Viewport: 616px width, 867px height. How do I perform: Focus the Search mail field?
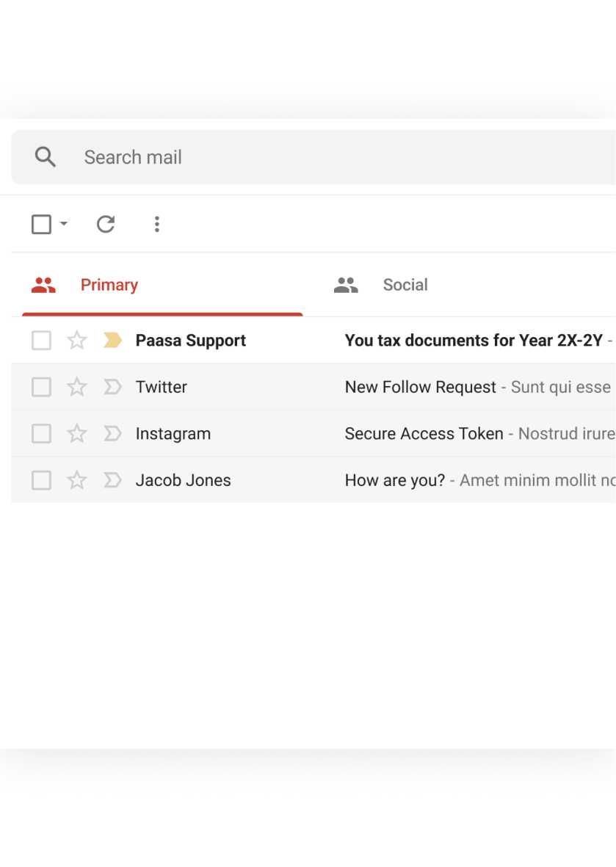tap(314, 157)
